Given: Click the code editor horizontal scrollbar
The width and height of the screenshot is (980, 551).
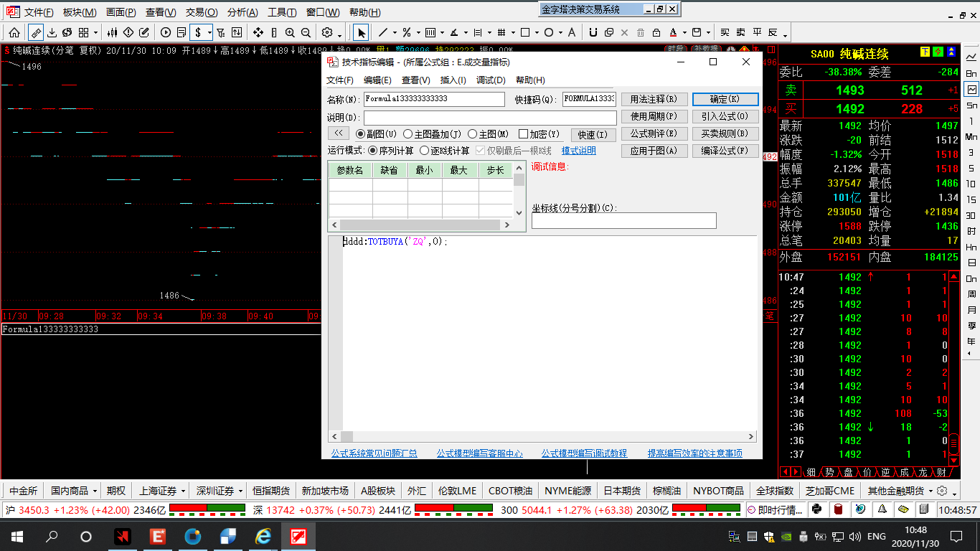Looking at the screenshot, I should tap(543, 436).
